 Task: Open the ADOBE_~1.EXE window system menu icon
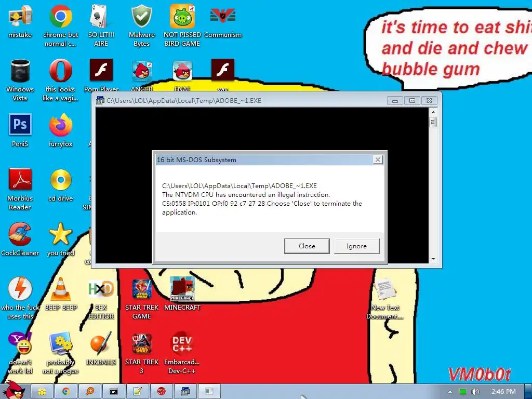(100, 100)
